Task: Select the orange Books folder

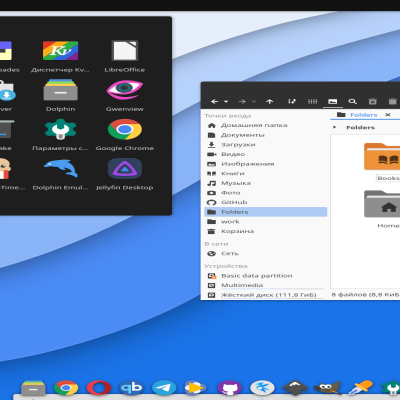Action: [x=383, y=157]
